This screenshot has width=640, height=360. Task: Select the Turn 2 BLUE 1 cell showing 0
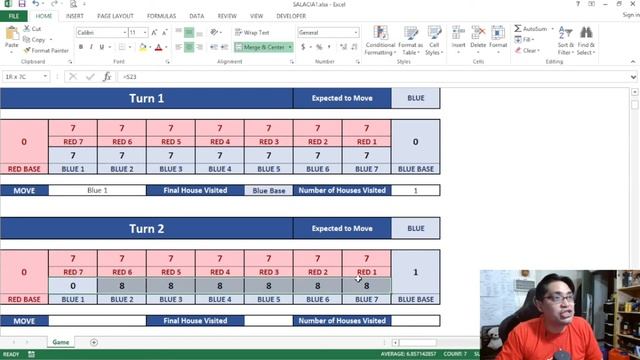tap(73, 286)
